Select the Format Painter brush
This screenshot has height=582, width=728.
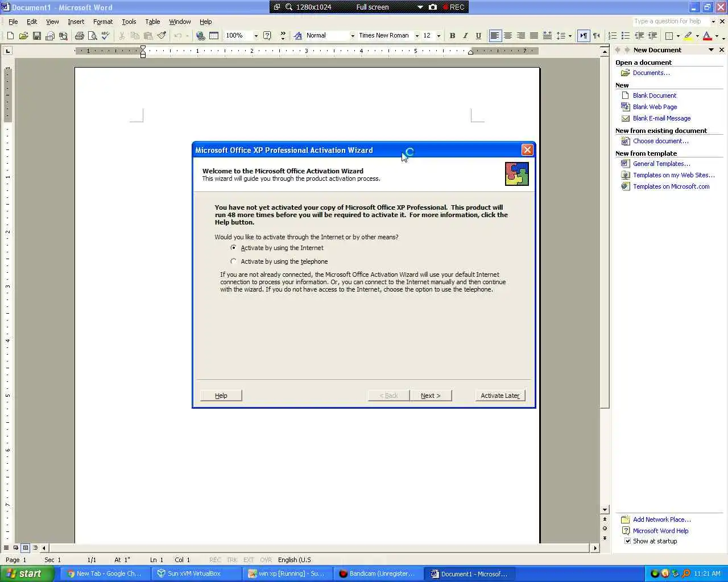click(x=162, y=35)
